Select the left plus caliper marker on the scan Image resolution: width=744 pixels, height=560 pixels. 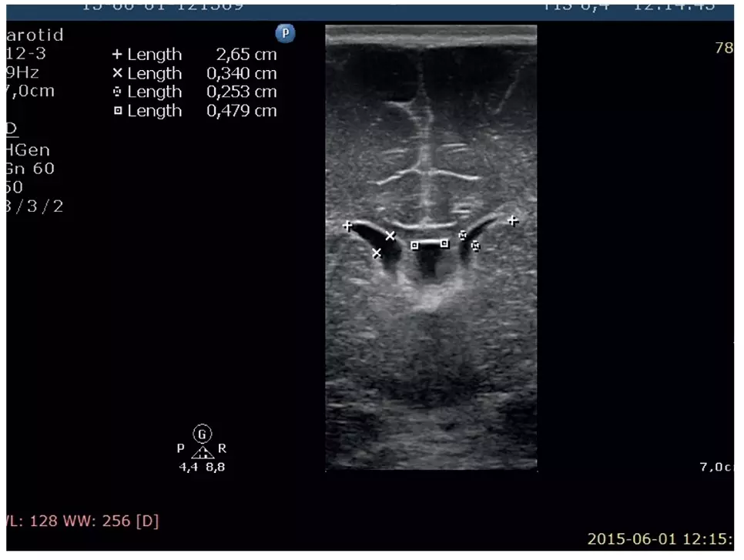pyautogui.click(x=347, y=226)
